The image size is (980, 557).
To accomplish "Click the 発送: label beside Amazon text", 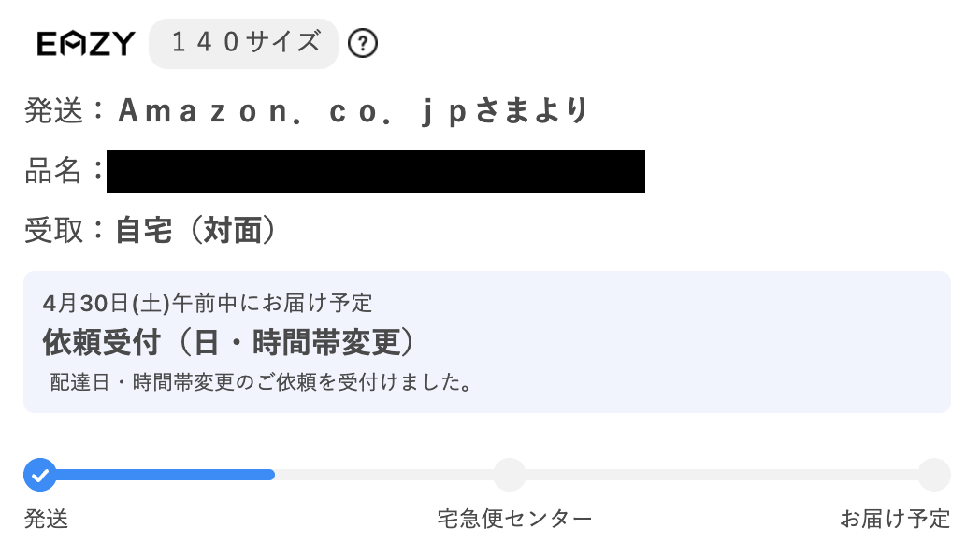I will (x=58, y=111).
